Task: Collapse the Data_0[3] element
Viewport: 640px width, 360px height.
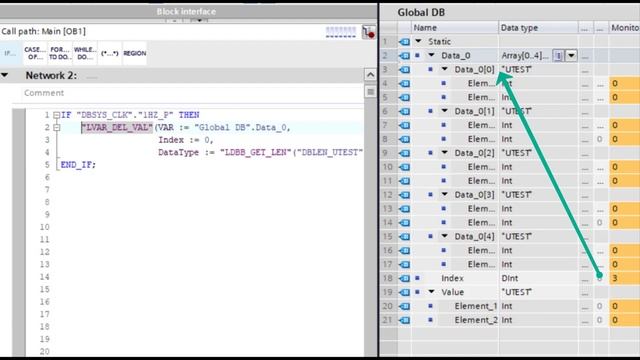Action: click(444, 194)
